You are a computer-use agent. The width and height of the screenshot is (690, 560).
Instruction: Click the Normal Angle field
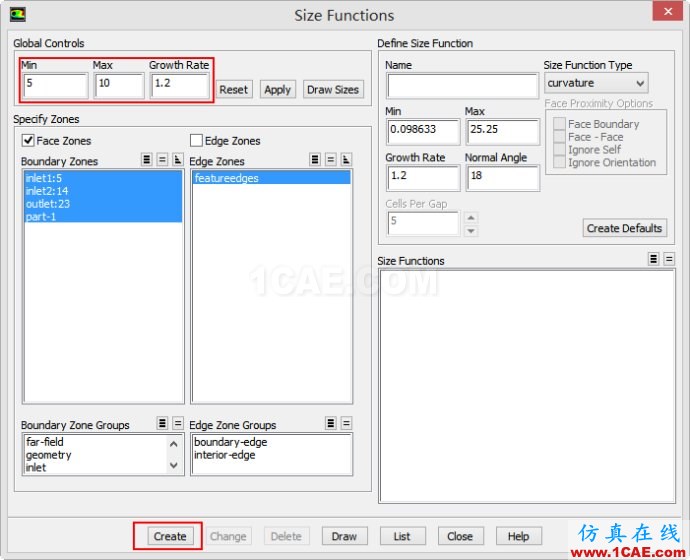point(503,178)
